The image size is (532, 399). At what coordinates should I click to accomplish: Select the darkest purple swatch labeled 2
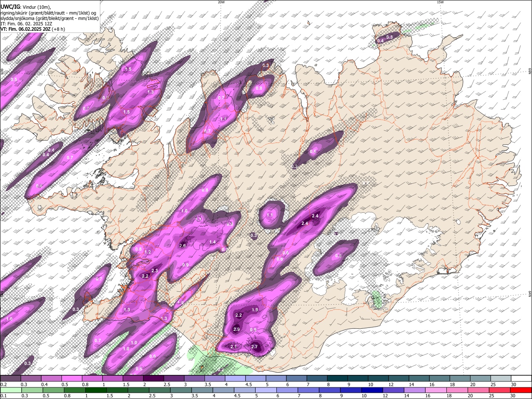(x=153, y=379)
